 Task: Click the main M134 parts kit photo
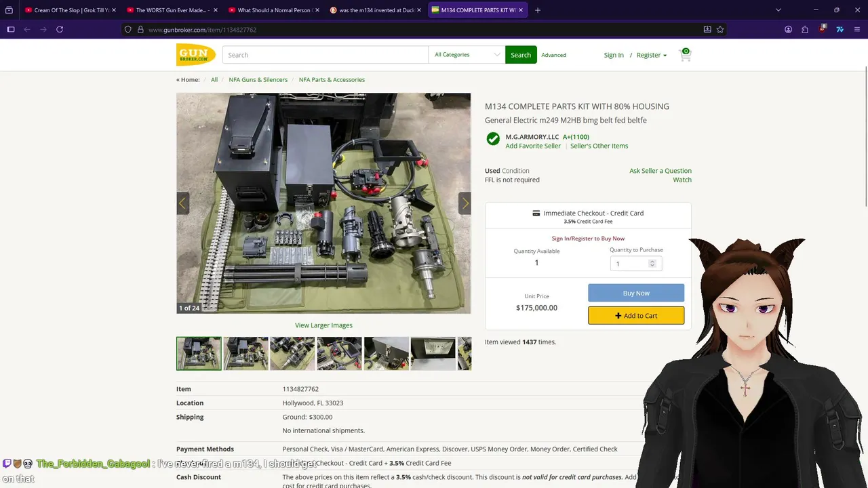click(323, 203)
